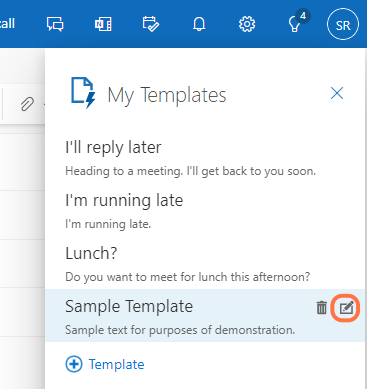367x389 pixels.
Task: Insert the I'm running late template
Action: [205, 211]
